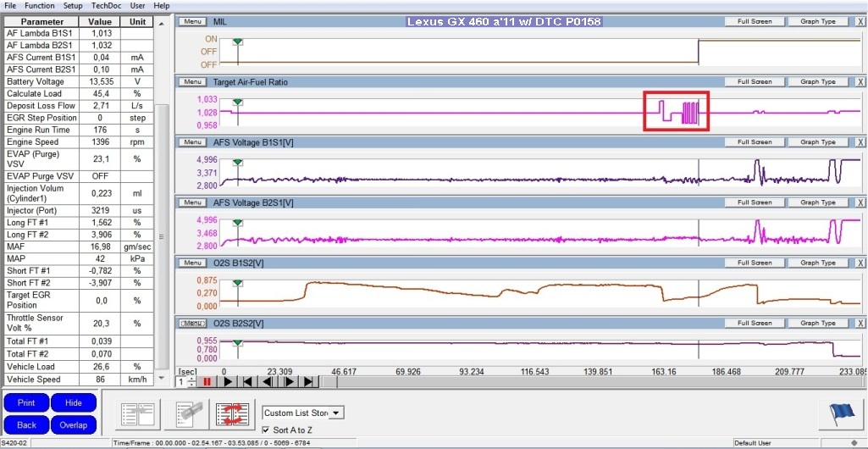Click the two-panel data list icon

136,414
